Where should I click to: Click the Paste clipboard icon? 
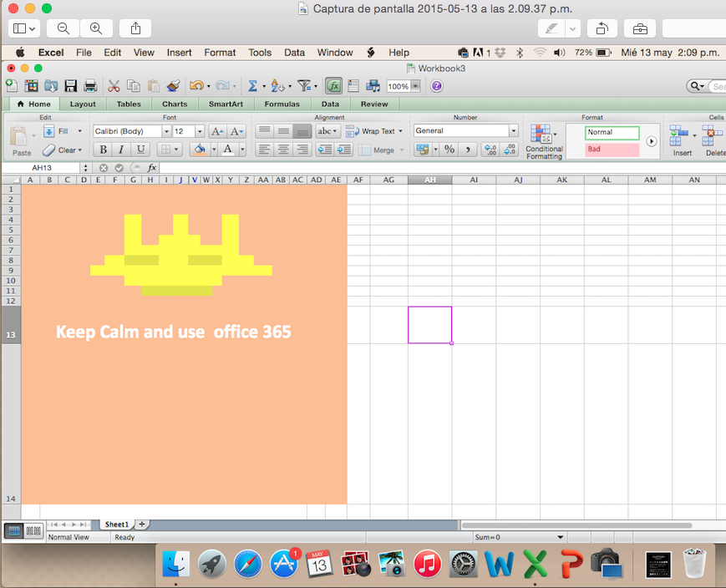[x=19, y=136]
